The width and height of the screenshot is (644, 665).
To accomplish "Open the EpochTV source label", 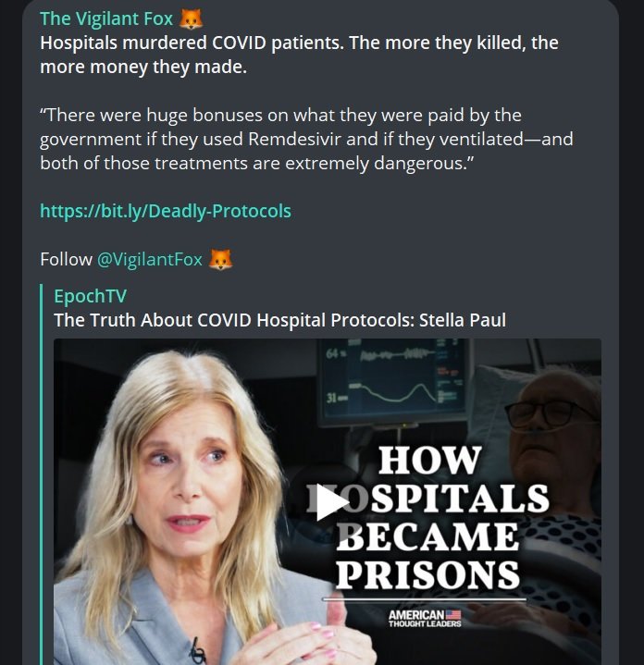I will click(90, 296).
